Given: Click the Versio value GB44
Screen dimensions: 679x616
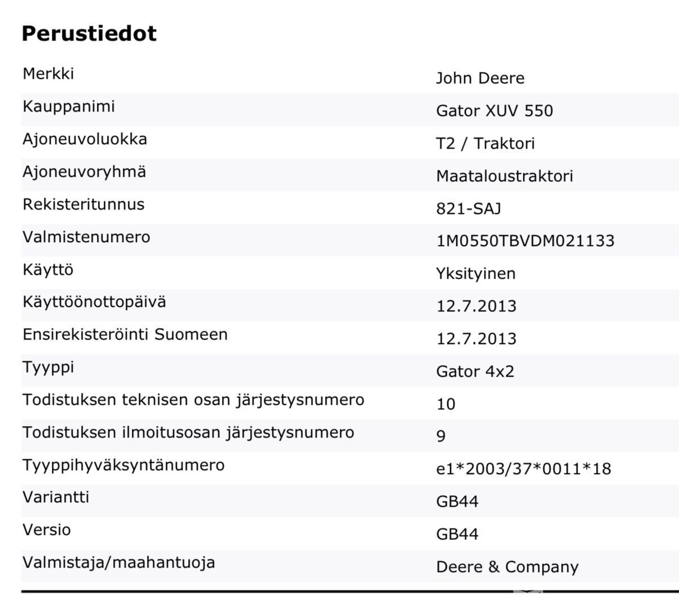Looking at the screenshot, I should click(x=457, y=534).
